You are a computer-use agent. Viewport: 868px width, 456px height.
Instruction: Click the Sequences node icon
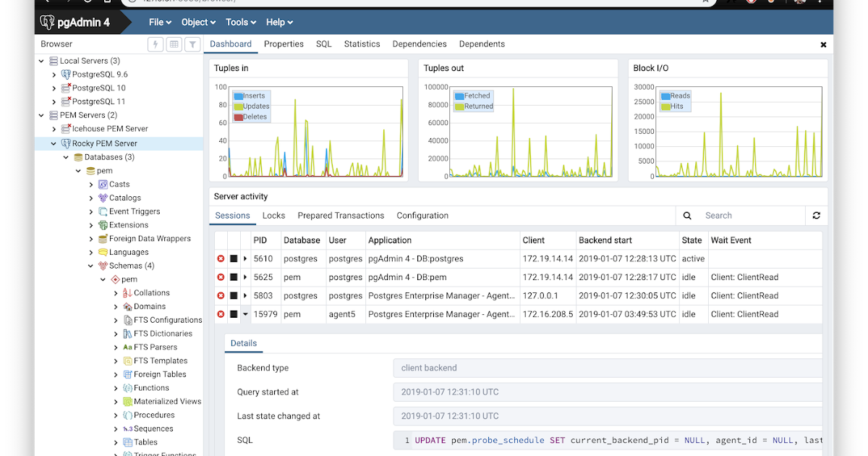(127, 428)
